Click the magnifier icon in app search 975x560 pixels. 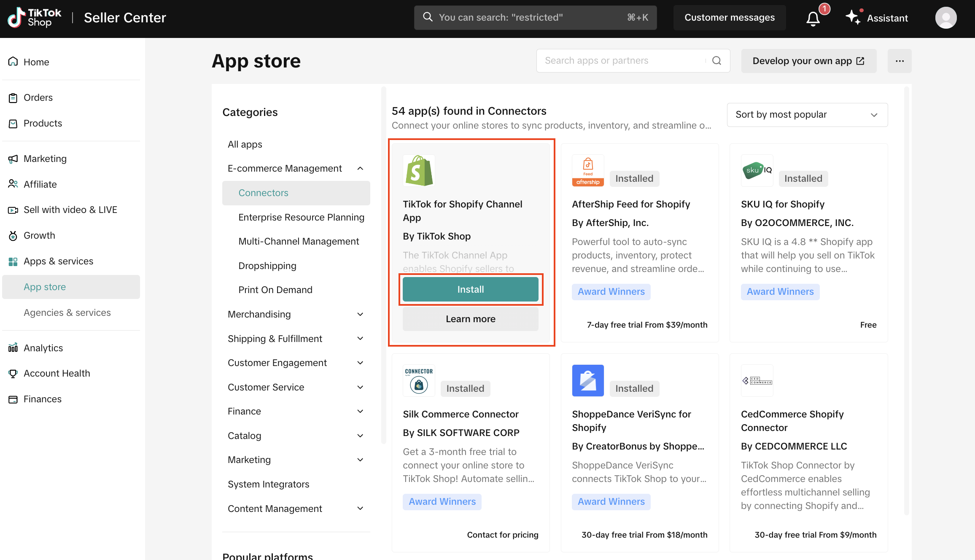click(716, 61)
